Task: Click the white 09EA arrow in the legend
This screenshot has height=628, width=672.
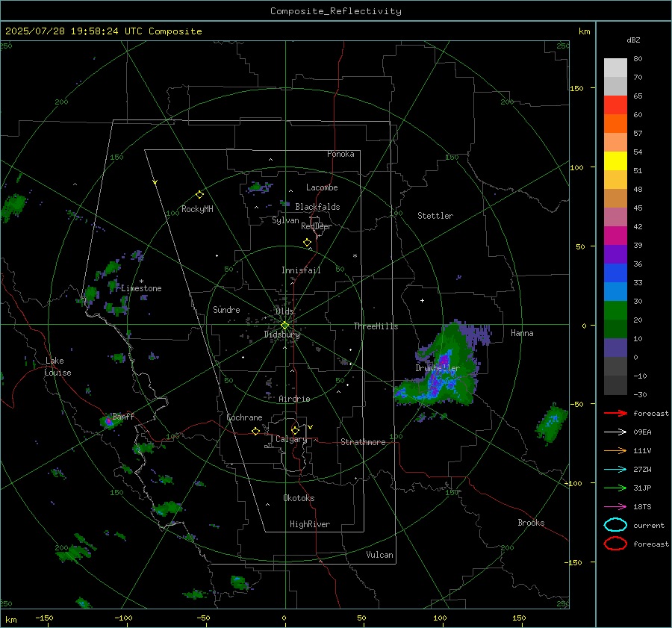Action: (x=615, y=432)
